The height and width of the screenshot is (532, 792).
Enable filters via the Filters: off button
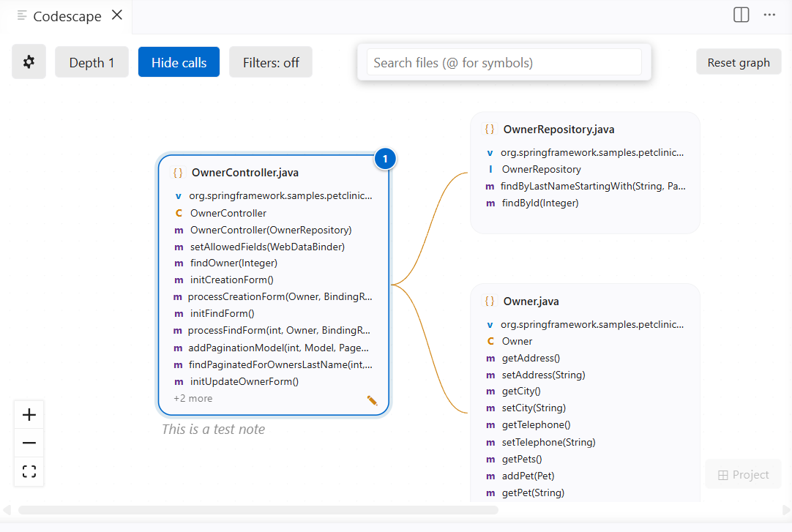click(270, 61)
